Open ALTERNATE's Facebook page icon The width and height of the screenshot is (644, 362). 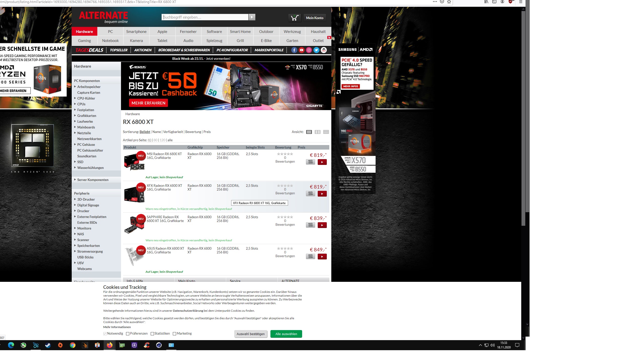[294, 50]
